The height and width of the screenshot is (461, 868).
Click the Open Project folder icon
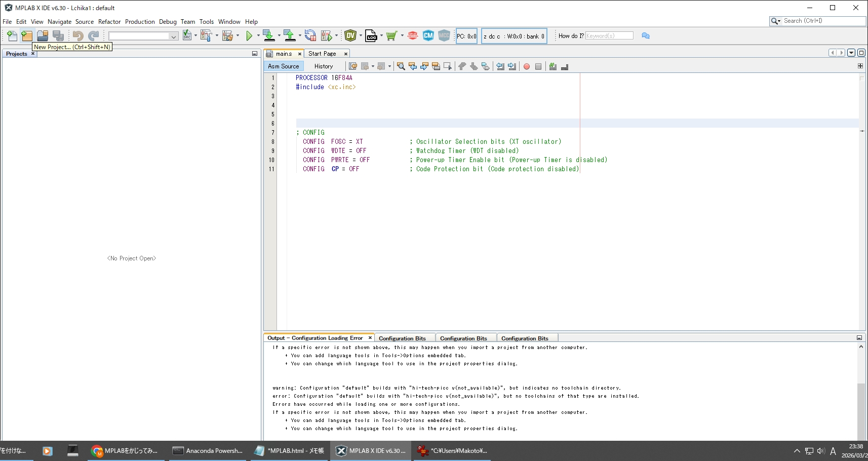click(x=43, y=36)
